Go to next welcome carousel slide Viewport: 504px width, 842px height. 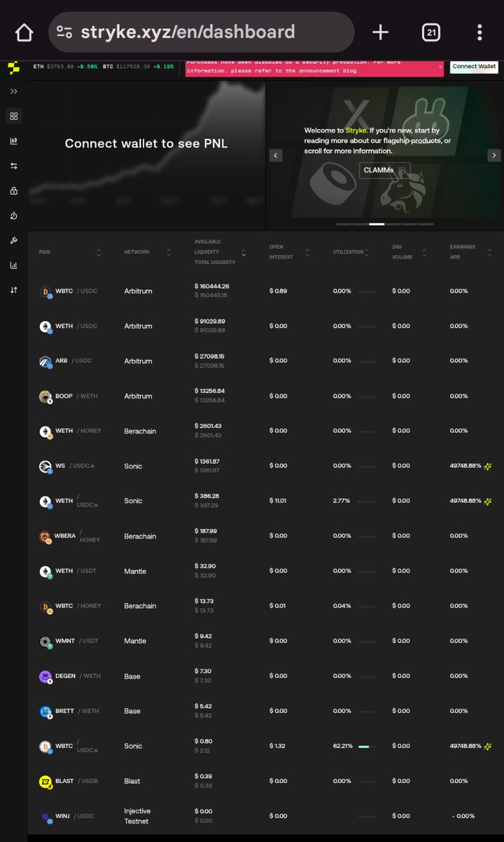click(494, 155)
